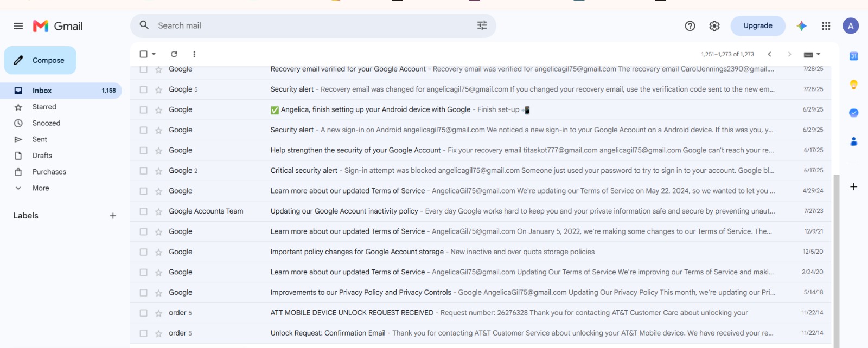Star the Security alert email from Google 5
The height and width of the screenshot is (348, 868).
point(158,89)
